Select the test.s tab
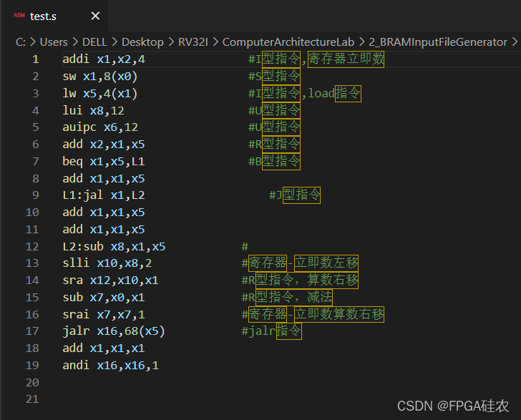 point(55,16)
